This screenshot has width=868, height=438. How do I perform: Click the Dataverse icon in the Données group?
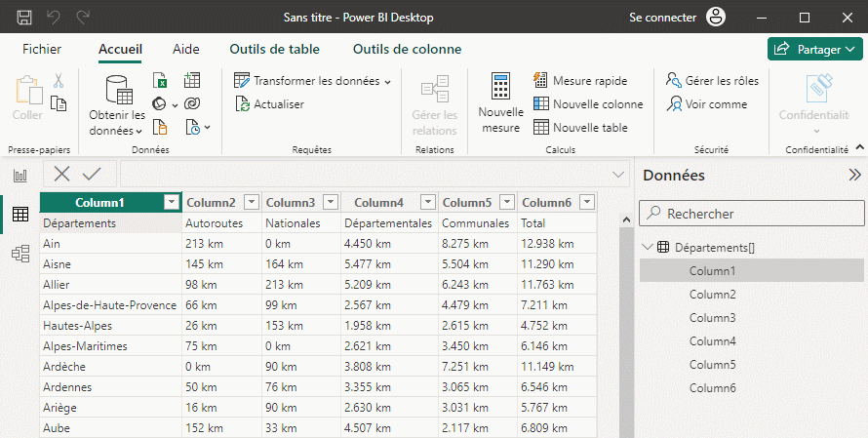point(192,103)
